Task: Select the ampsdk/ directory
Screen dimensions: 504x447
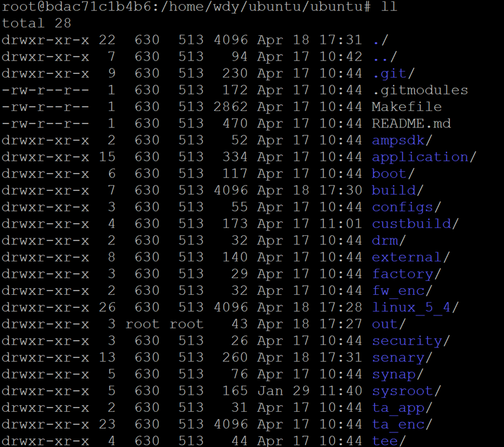Action: click(402, 141)
